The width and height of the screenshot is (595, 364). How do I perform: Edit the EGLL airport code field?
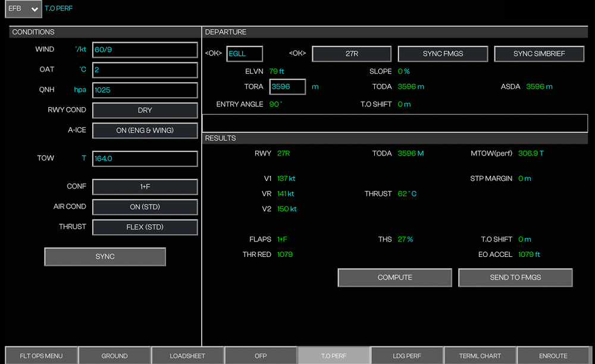coord(245,54)
